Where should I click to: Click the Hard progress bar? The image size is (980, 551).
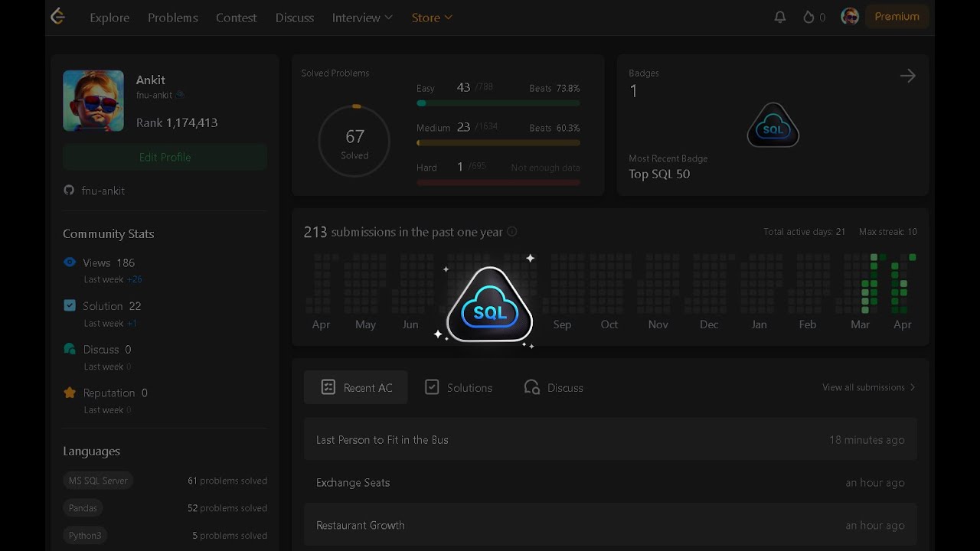tap(498, 182)
